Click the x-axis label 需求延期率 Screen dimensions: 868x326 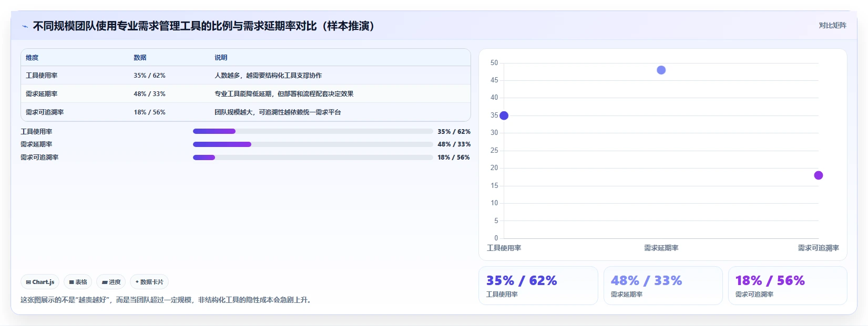click(x=661, y=248)
